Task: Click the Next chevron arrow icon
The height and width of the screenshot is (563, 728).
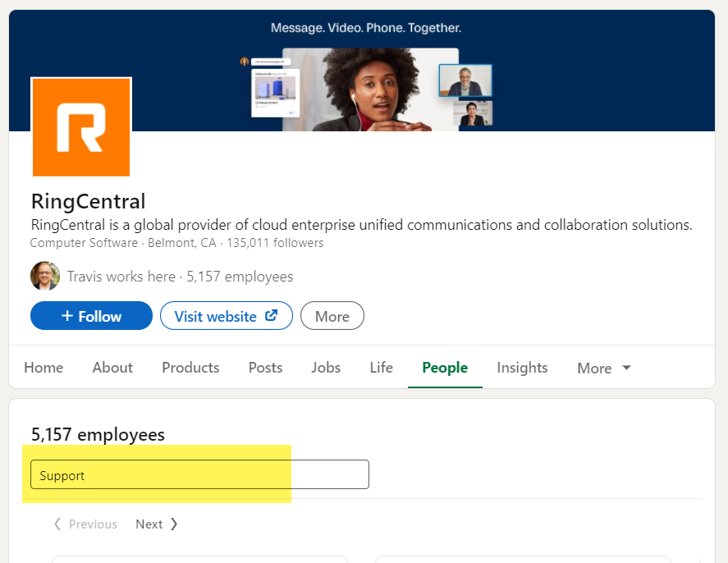Action: (174, 524)
